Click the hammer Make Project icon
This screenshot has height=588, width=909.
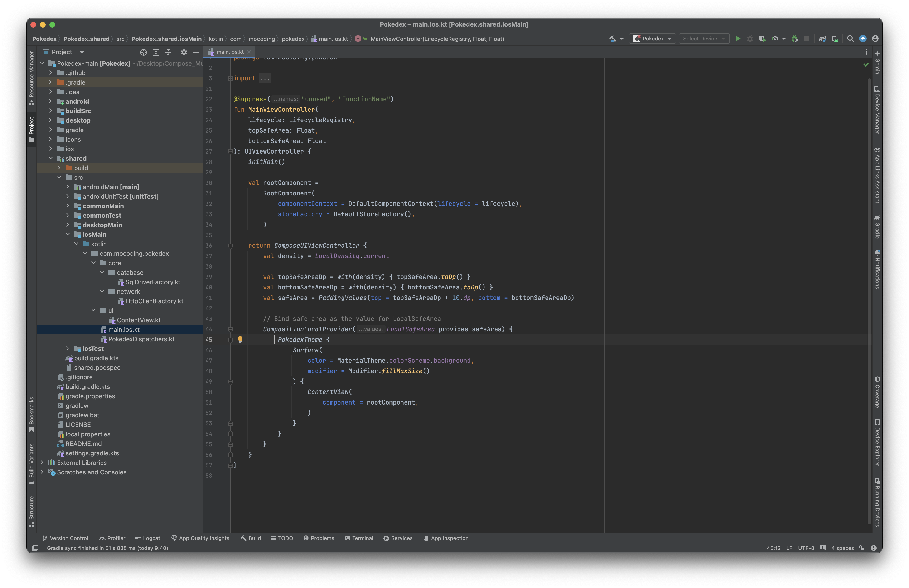point(612,39)
